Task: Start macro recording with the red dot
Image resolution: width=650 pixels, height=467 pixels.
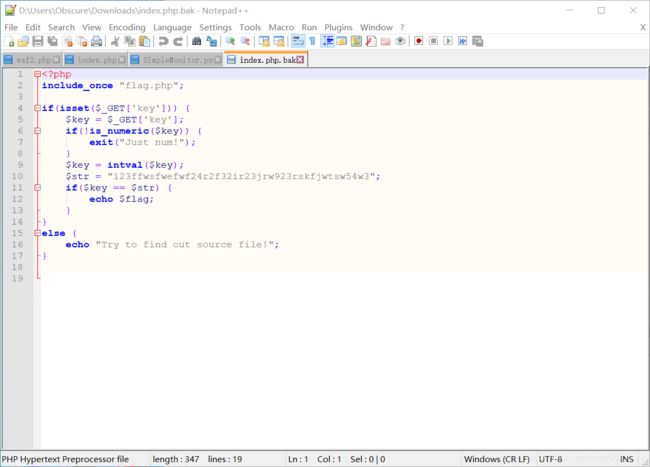Action: click(x=419, y=41)
